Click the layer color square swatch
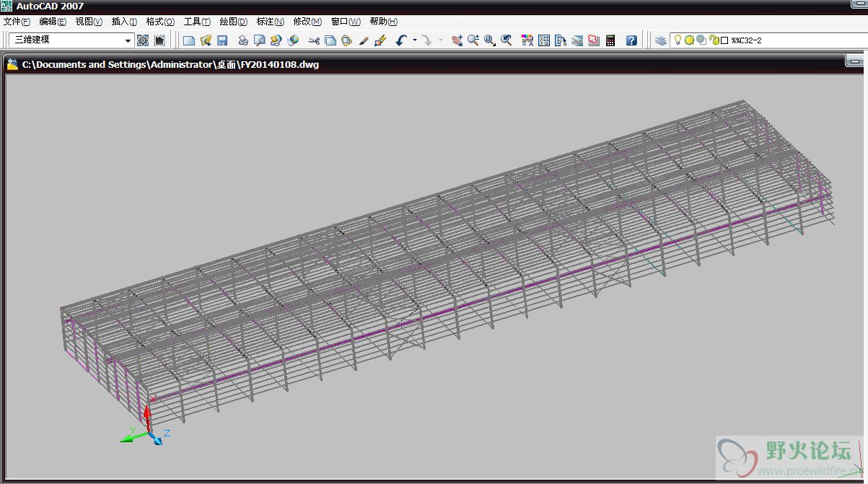This screenshot has width=868, height=484. (724, 41)
